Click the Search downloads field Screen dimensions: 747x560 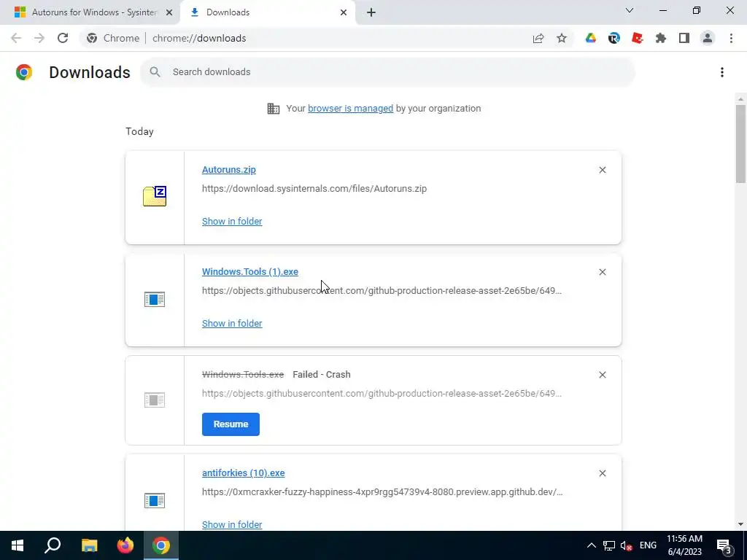[388, 72]
